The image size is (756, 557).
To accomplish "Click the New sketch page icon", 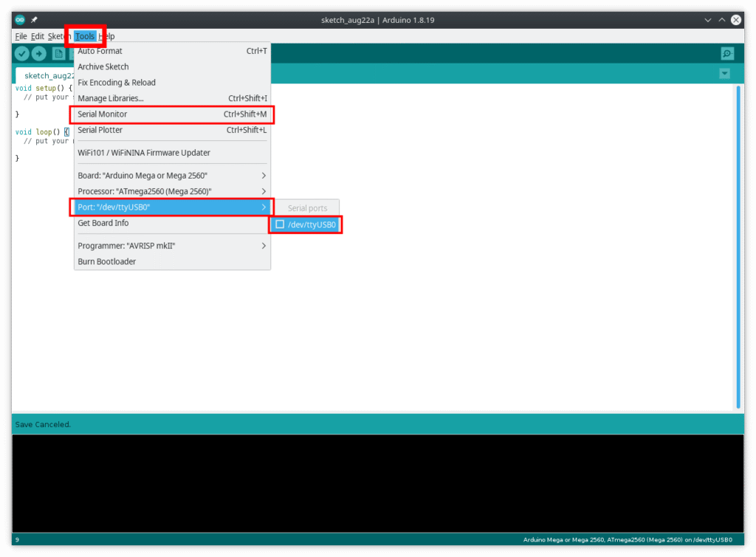I will tap(58, 53).
